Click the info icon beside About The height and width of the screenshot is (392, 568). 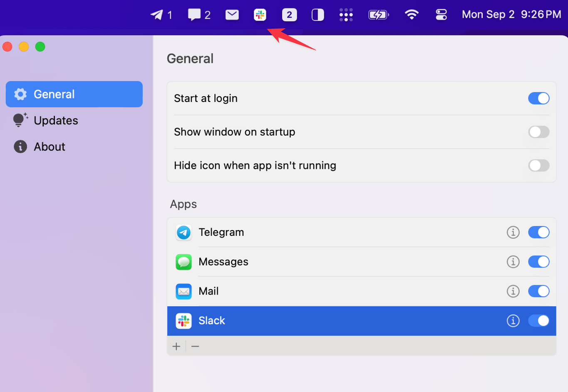point(20,146)
